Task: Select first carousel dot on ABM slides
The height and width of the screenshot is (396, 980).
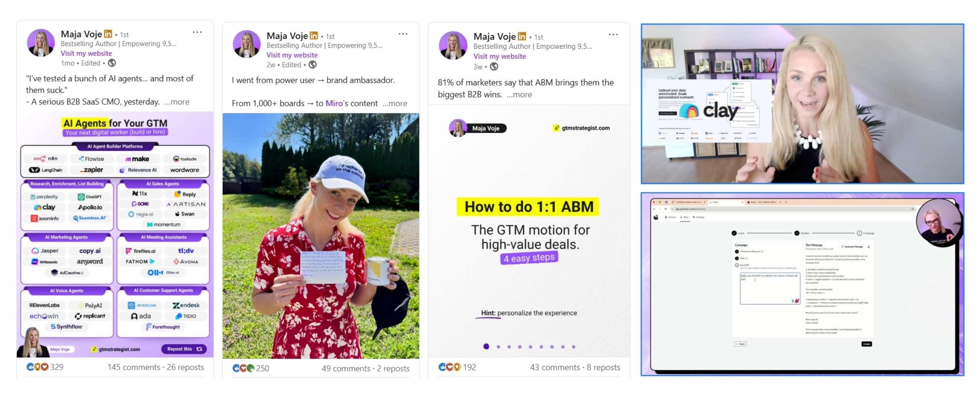Action: (486, 347)
